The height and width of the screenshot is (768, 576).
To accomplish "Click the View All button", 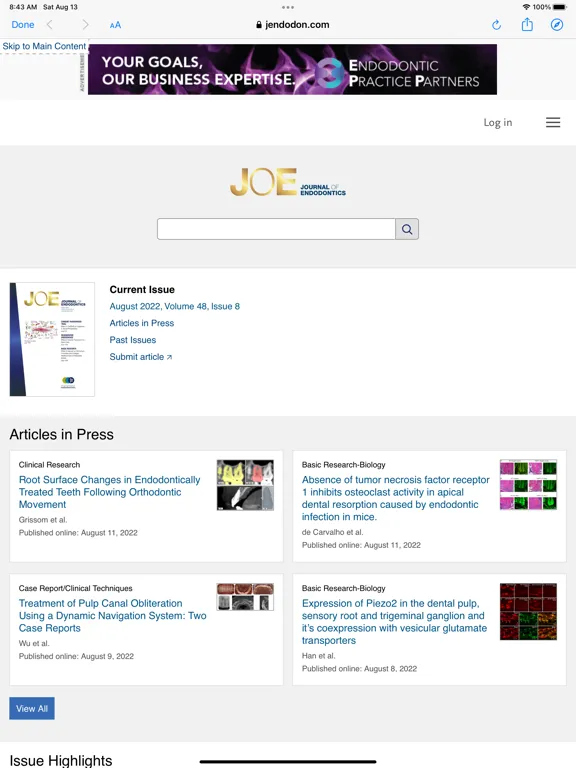I will [x=32, y=708].
